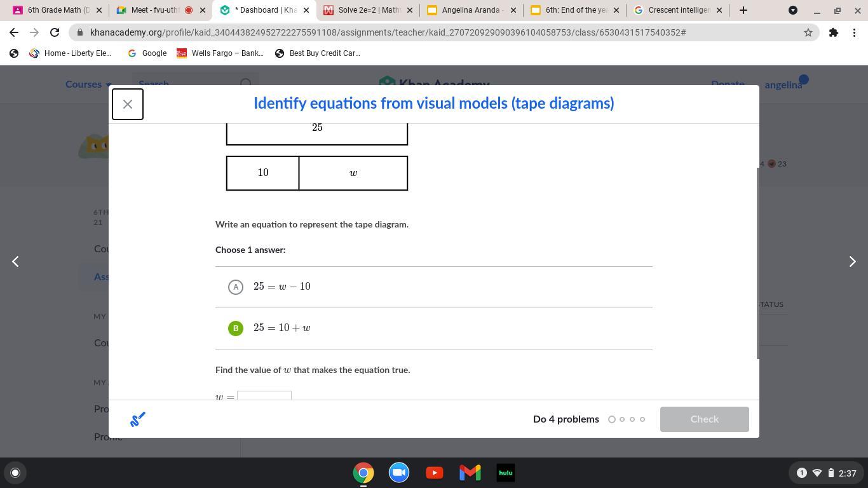Image resolution: width=868 pixels, height=488 pixels.
Task: Open Gmail from the shelf
Action: pos(470,473)
